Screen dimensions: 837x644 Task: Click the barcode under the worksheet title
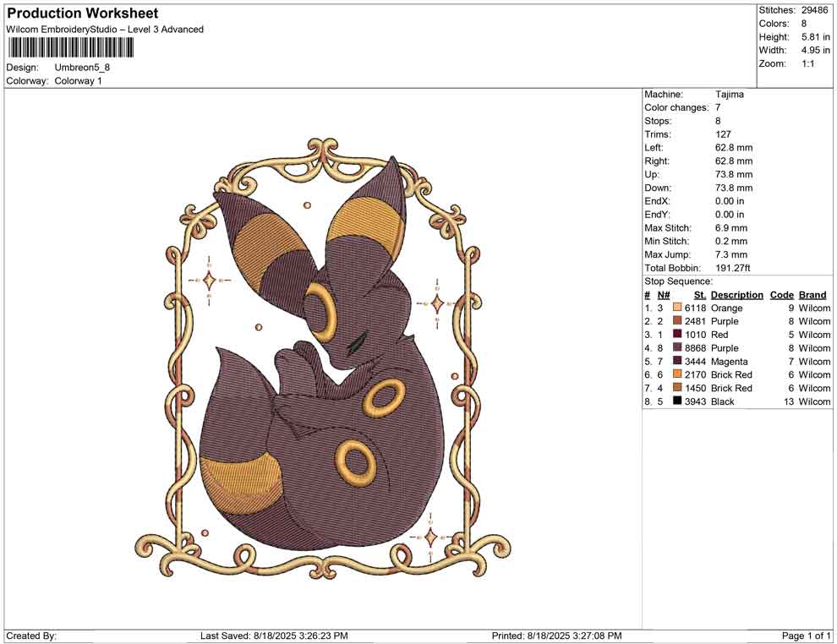click(x=70, y=48)
